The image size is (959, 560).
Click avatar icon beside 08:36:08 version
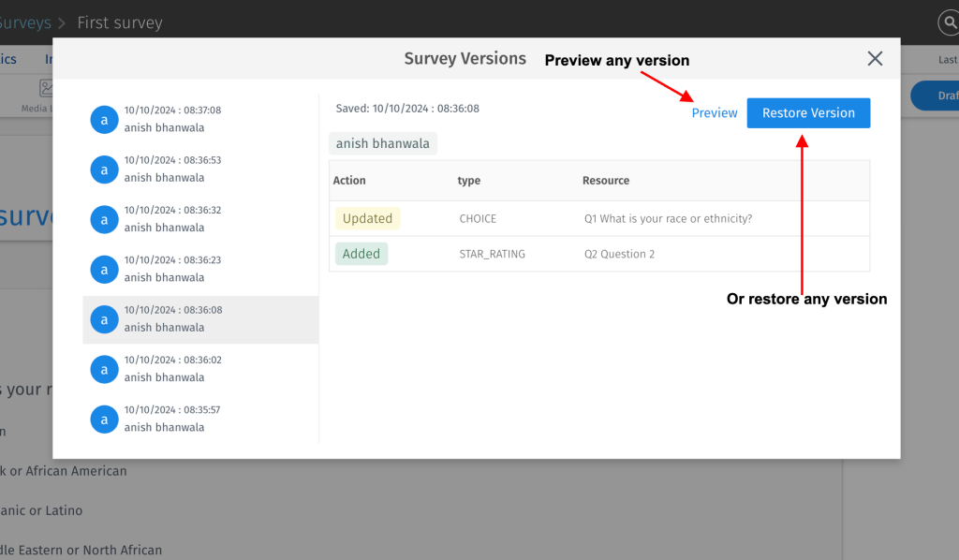[x=105, y=319]
